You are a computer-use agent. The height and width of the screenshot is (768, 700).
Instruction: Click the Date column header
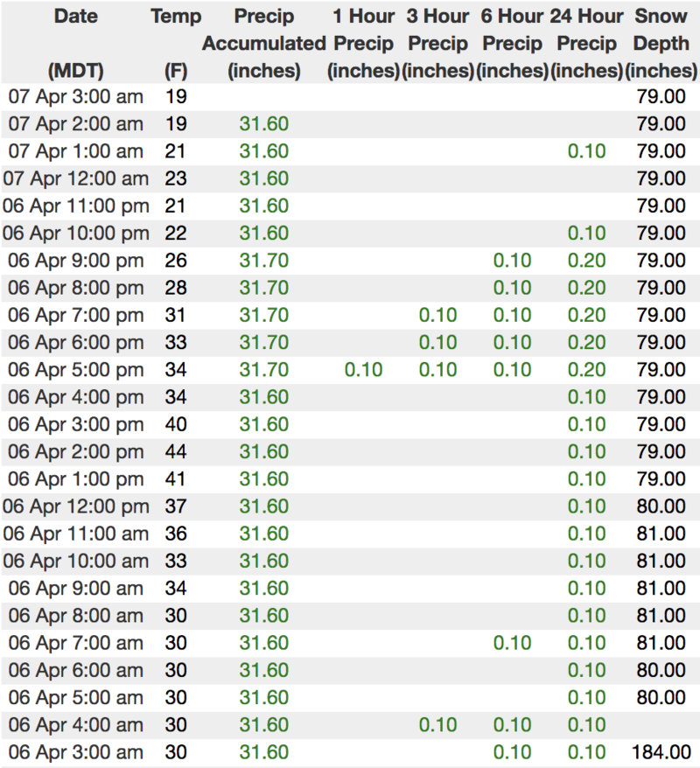75,17
